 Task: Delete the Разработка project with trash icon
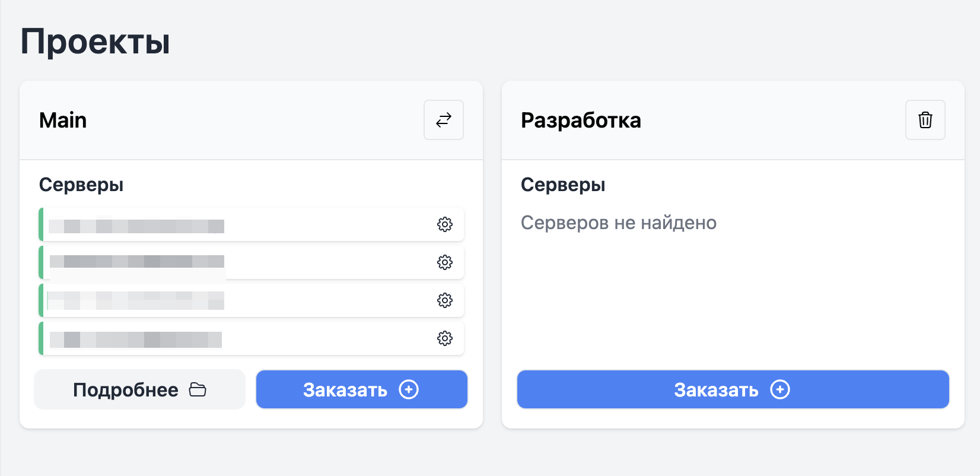pyautogui.click(x=925, y=120)
